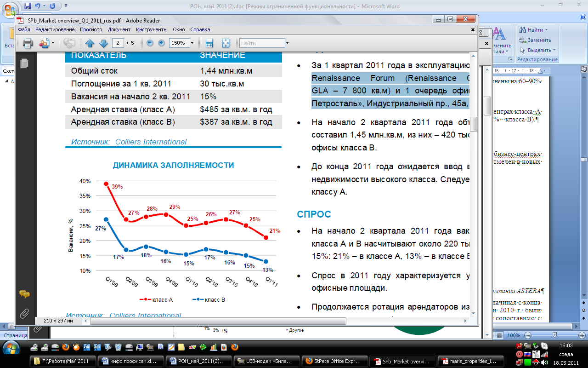Click the Найти search field in Reader
Image resolution: width=588 pixels, height=368 pixels.
click(262, 43)
